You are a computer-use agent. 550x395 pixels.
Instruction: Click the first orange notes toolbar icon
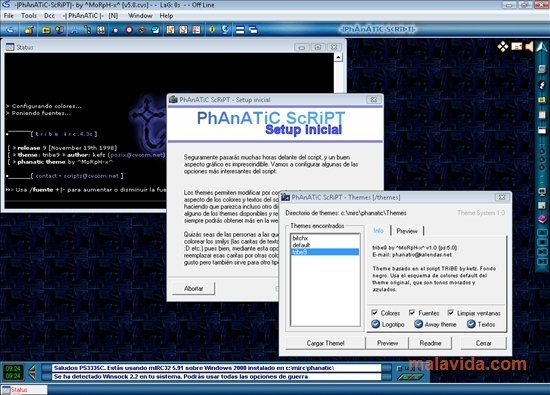click(x=170, y=30)
